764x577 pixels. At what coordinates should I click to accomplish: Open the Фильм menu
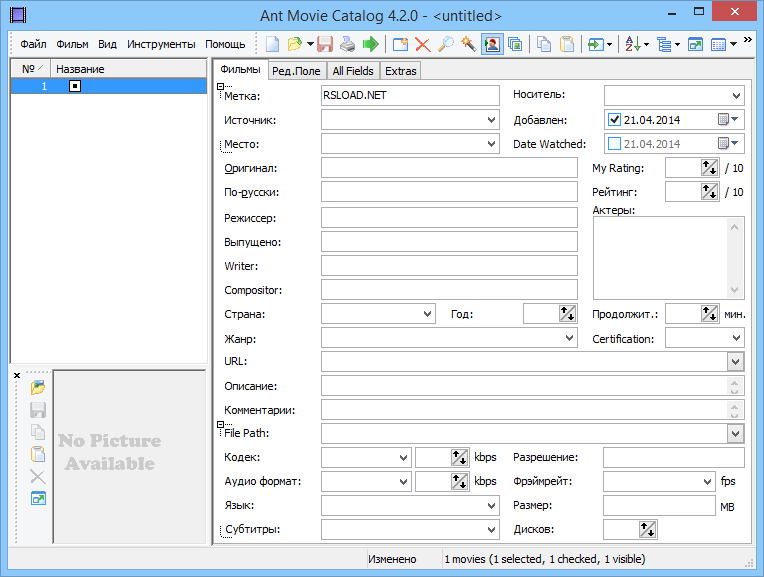[72, 44]
